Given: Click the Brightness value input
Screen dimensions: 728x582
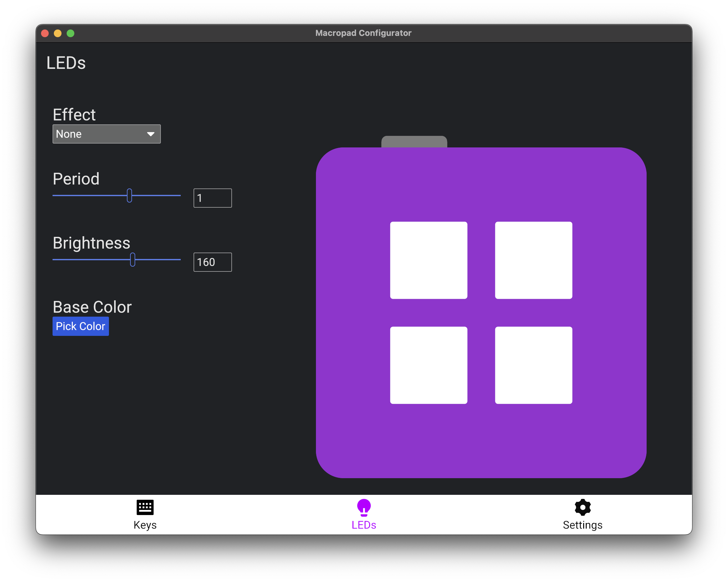Looking at the screenshot, I should pyautogui.click(x=212, y=262).
